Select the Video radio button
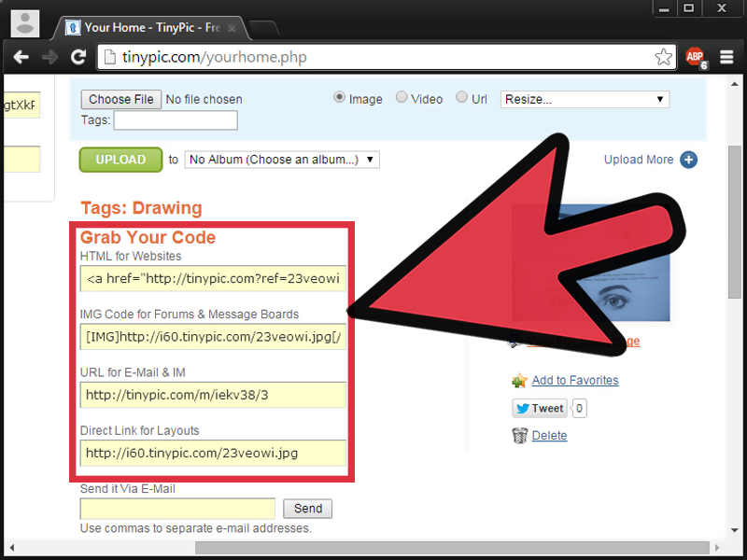Image resolution: width=747 pixels, height=560 pixels. pyautogui.click(x=402, y=97)
